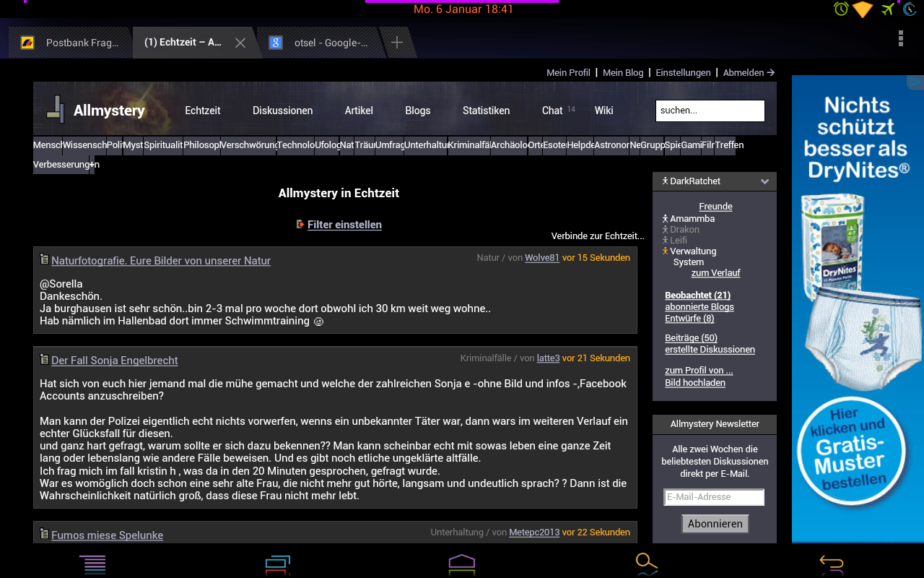Open Einstellungen link
The image size is (924, 578).
[x=683, y=72]
